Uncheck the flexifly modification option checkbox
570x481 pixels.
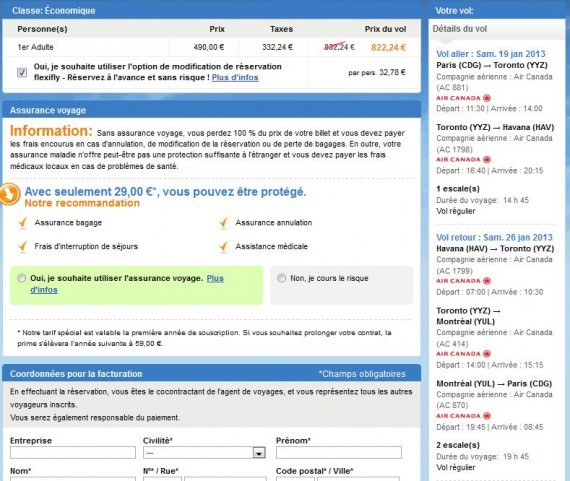(22, 72)
